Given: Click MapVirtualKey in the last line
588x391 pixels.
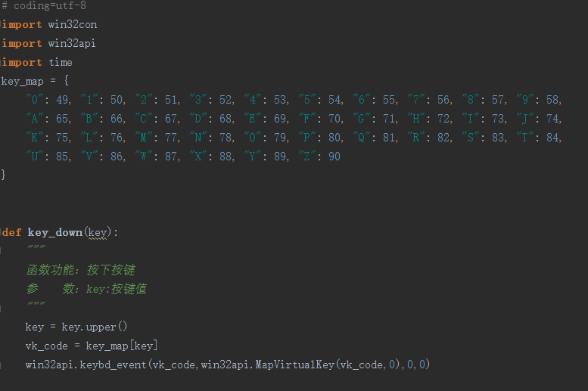Looking at the screenshot, I should [297, 365].
